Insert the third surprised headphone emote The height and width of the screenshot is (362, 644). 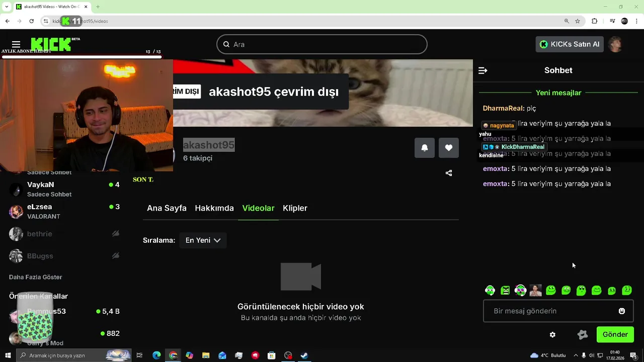tap(520, 290)
